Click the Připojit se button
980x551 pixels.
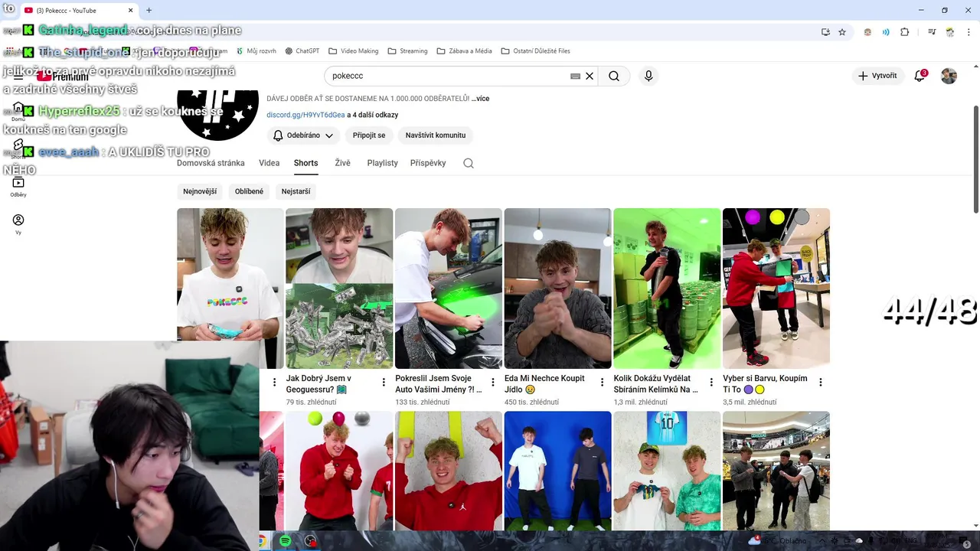point(369,135)
